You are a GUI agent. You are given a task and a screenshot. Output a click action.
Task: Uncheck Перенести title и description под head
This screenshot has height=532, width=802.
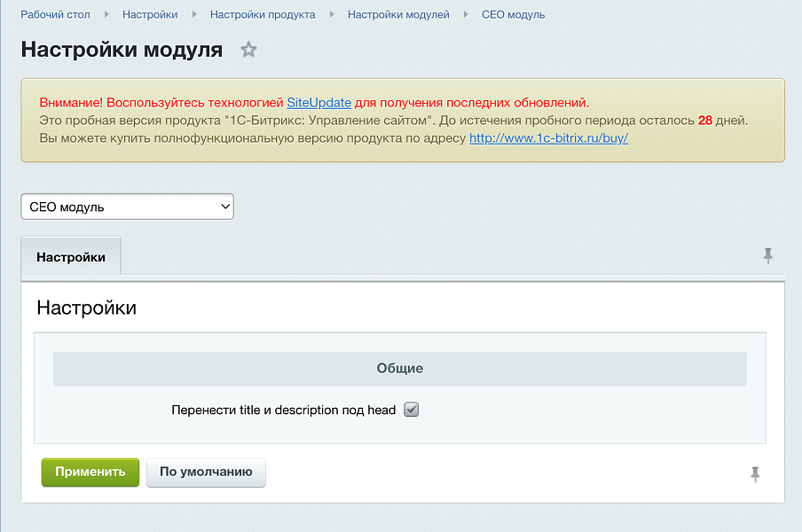410,410
